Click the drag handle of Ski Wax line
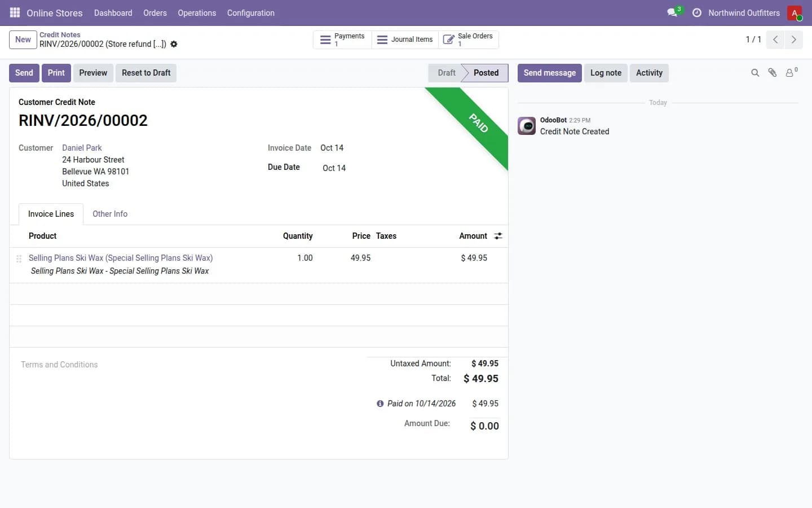 pos(19,259)
